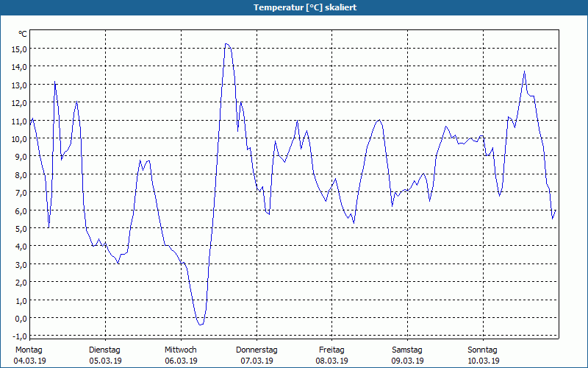This screenshot has width=588, height=368.
Task: Click the 06.03.19 date label
Action: tap(181, 361)
